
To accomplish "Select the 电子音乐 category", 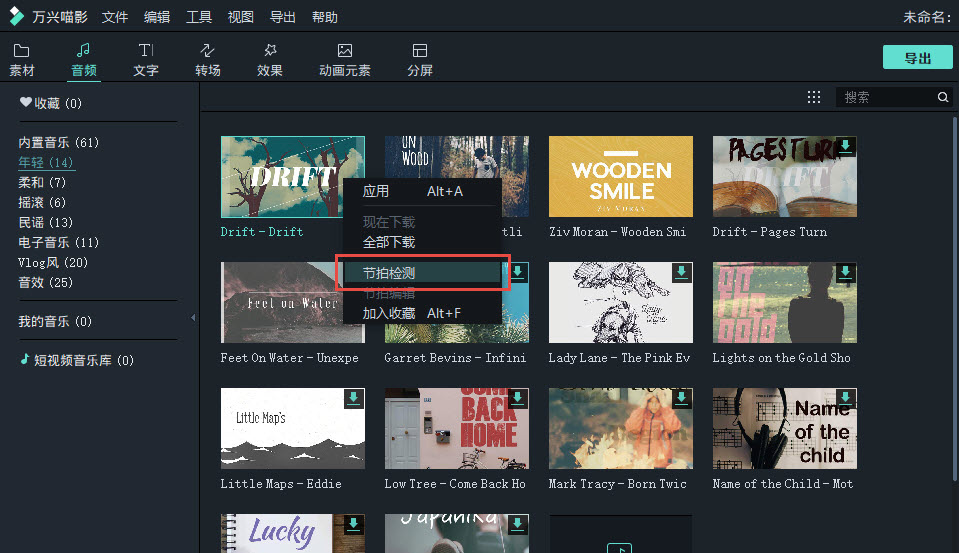I will tap(58, 242).
